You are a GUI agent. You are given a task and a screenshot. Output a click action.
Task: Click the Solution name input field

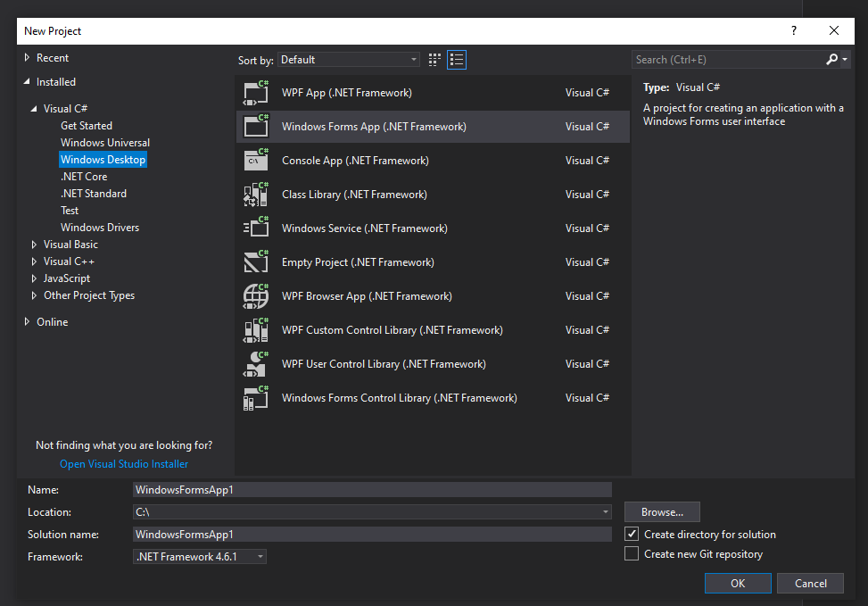point(373,534)
